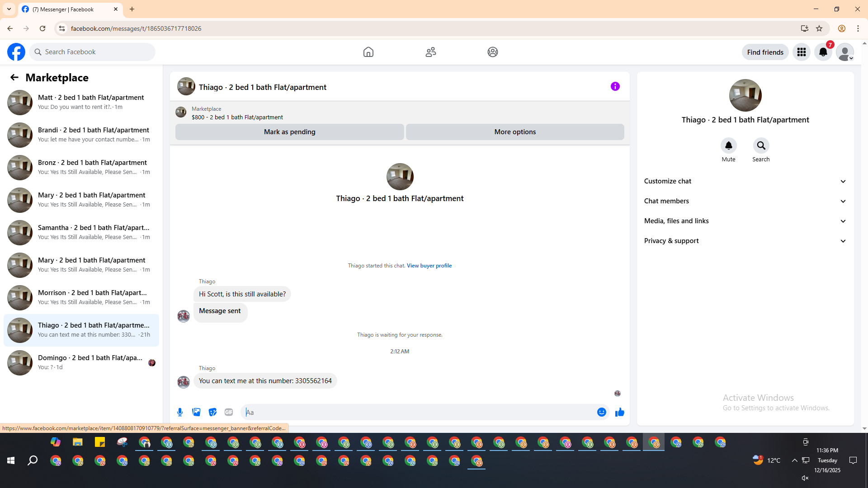Open Domingo's apartment conversation
Image resolution: width=868 pixels, height=488 pixels.
click(x=81, y=363)
